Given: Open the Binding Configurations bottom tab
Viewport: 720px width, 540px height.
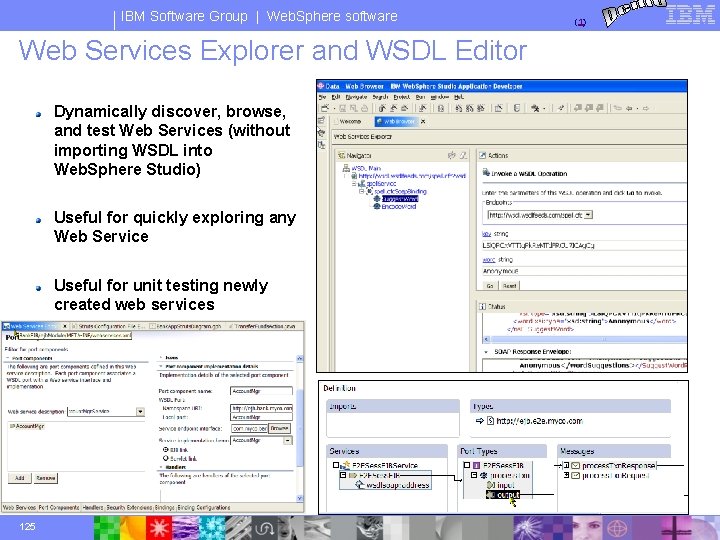Looking at the screenshot, I should tap(204, 507).
